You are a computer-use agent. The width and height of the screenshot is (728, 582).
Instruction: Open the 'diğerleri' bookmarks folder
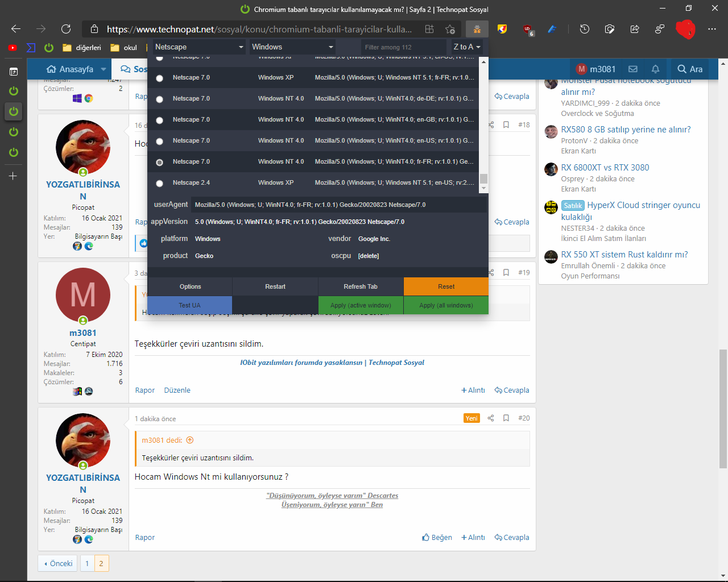tap(82, 48)
